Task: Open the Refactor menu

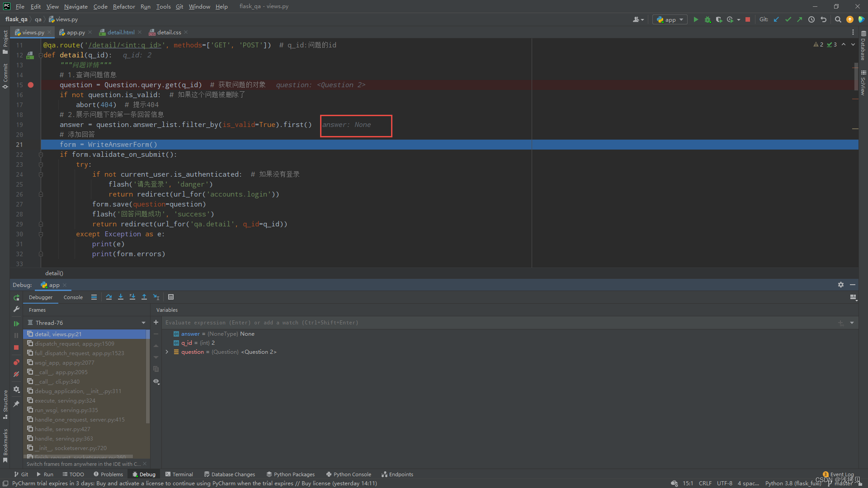Action: point(124,6)
